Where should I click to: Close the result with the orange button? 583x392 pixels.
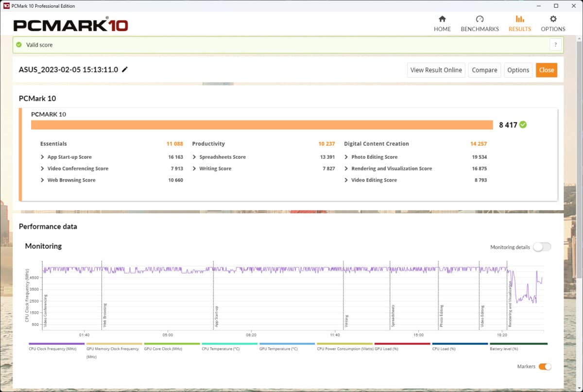coord(547,70)
